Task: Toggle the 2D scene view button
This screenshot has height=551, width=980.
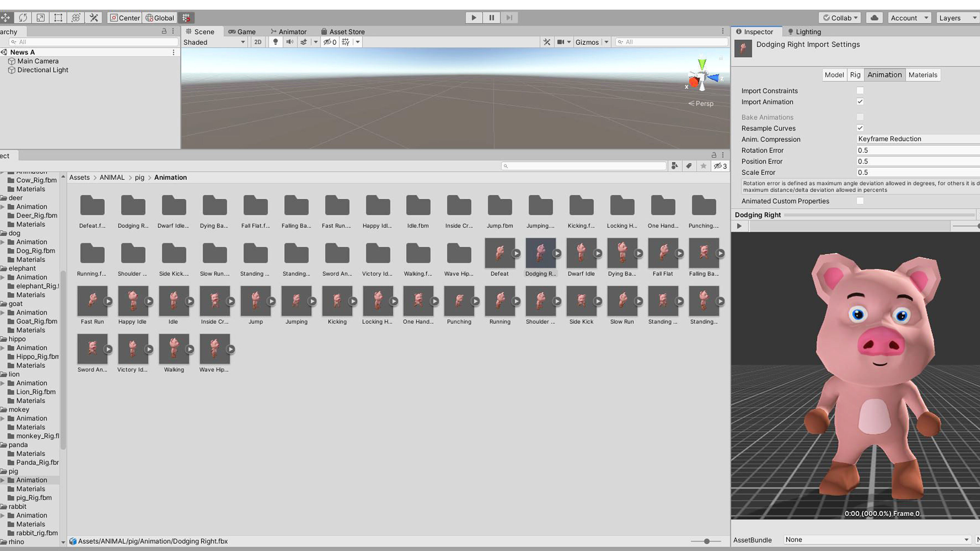Action: (258, 42)
